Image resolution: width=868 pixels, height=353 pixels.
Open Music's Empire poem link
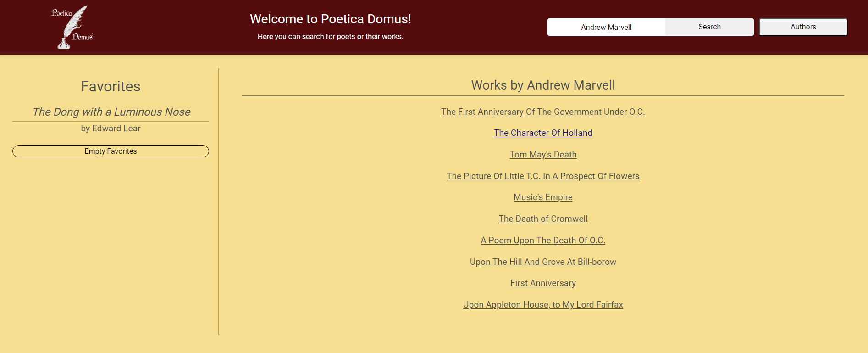543,197
